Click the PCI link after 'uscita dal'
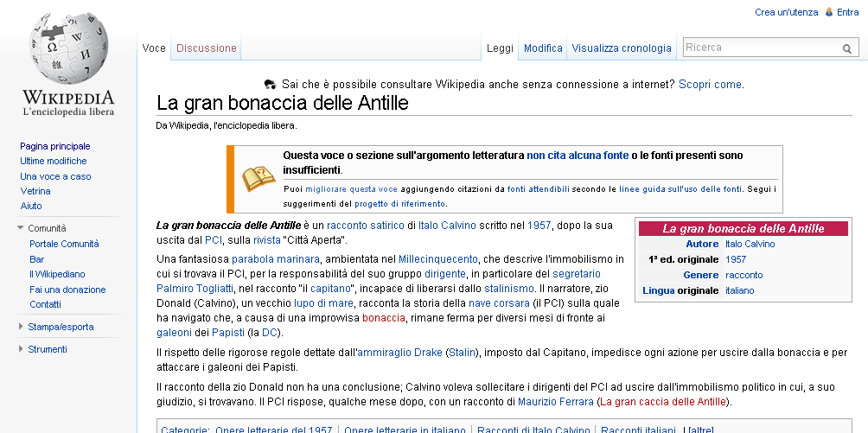 point(214,240)
